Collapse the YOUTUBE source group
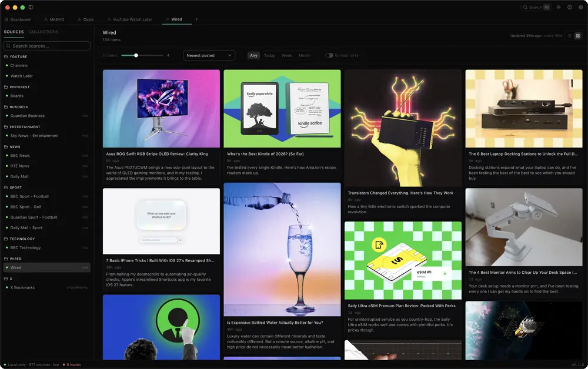The width and height of the screenshot is (588, 369). pyautogui.click(x=18, y=56)
